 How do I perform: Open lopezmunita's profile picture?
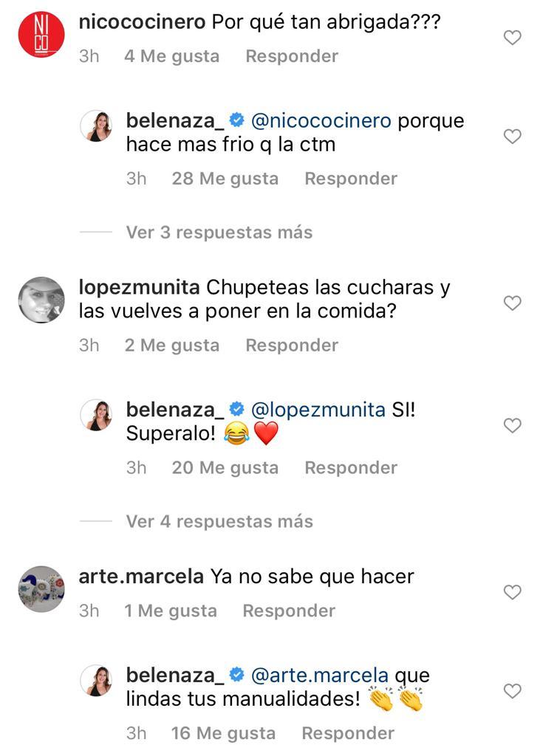point(41,300)
